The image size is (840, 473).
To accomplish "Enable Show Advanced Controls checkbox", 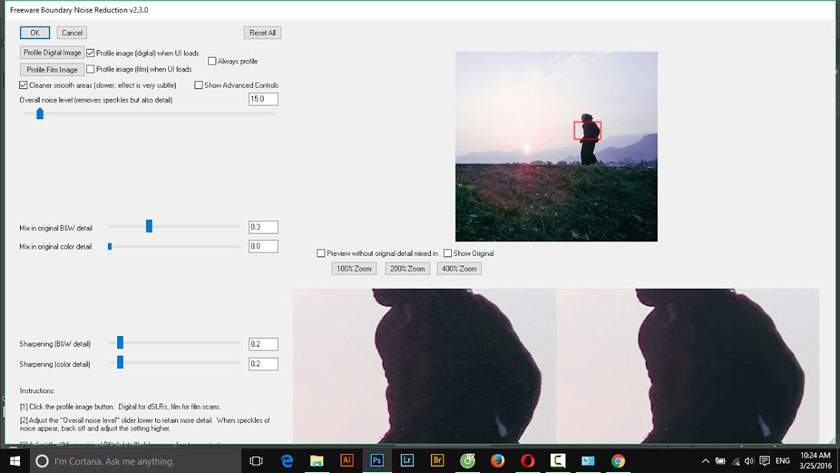I will click(x=198, y=85).
